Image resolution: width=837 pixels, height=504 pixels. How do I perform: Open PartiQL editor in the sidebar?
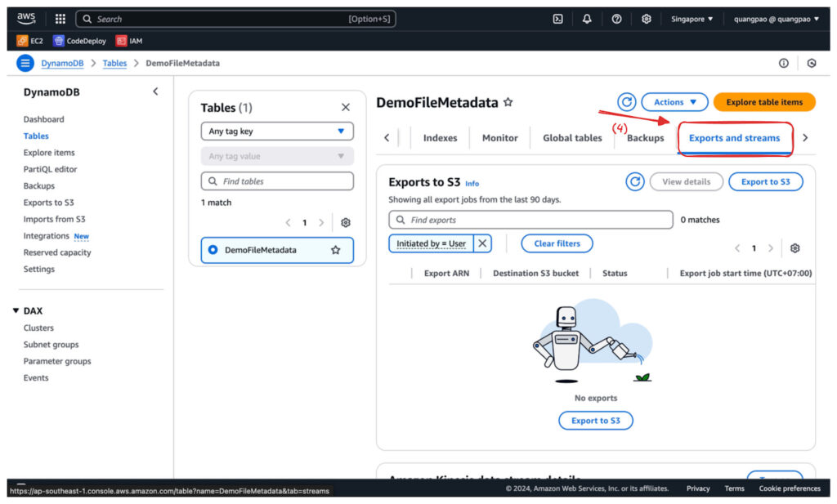click(50, 169)
